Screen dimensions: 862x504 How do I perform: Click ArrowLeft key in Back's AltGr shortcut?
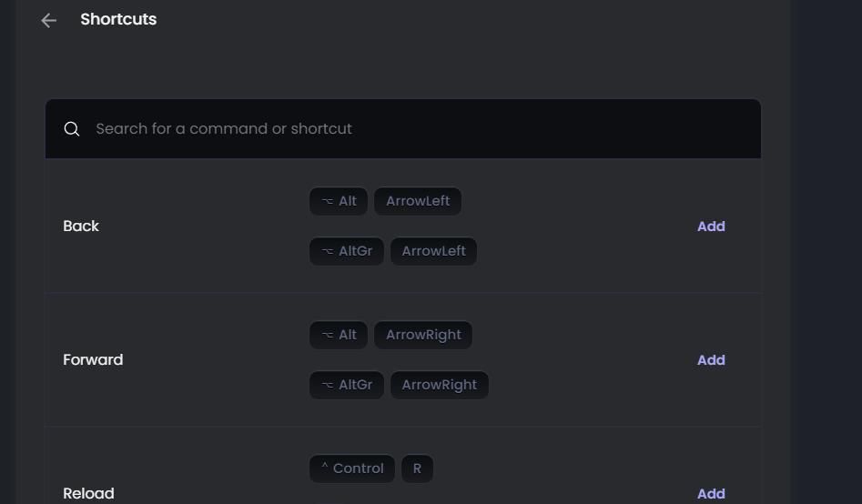tap(433, 251)
